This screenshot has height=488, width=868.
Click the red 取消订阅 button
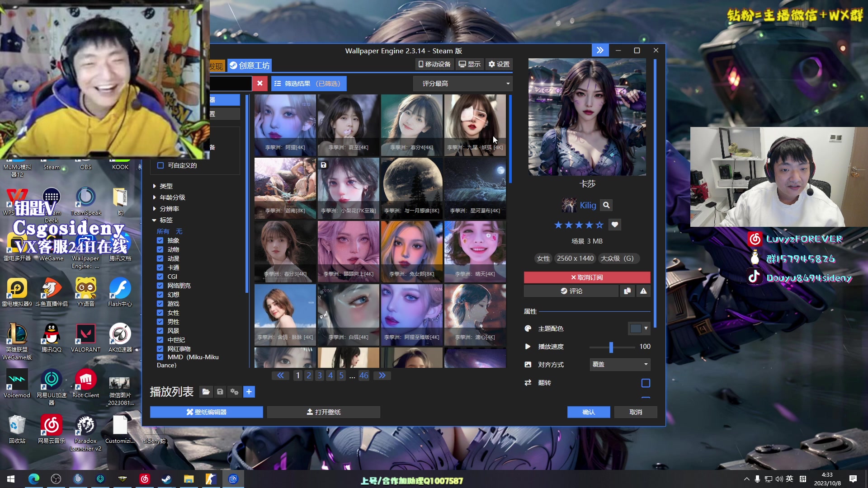[587, 277]
